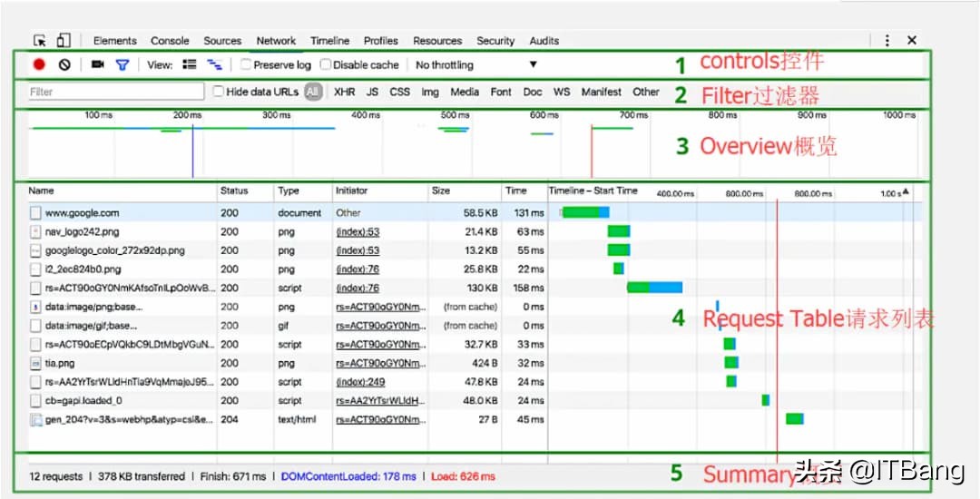Switch to the Console tab

170,41
